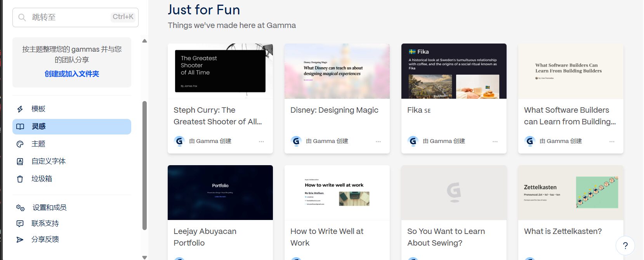Viewport: 644px width, 260px height.
Task: Open more options on Steph Curry card
Action: pos(261,142)
